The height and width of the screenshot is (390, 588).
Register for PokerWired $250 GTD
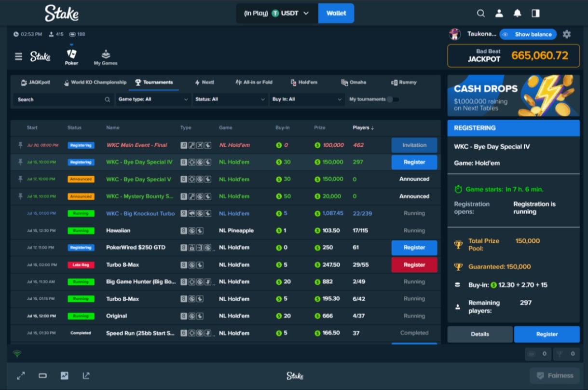414,248
